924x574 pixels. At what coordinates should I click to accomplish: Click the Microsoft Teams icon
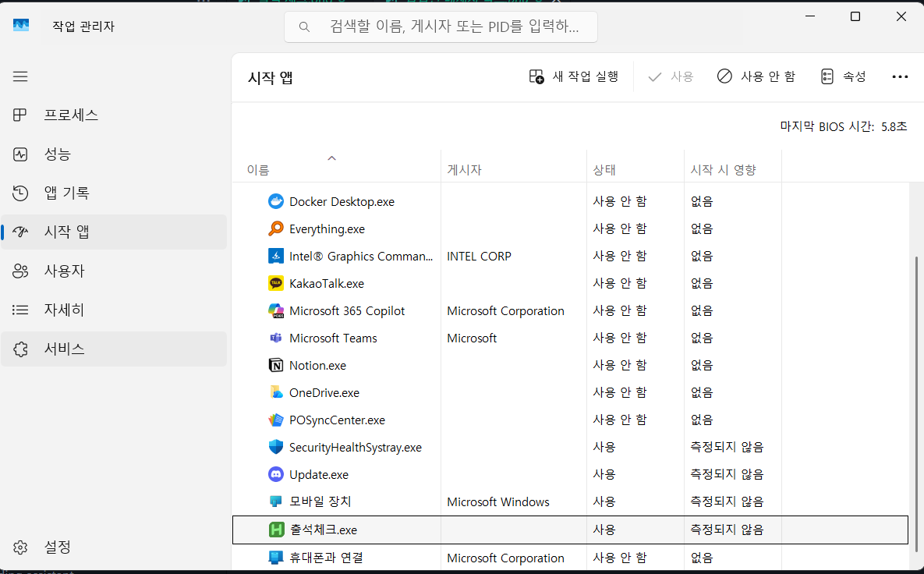click(x=276, y=338)
